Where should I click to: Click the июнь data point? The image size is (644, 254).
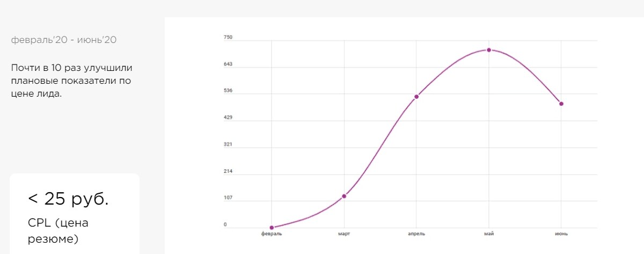(561, 104)
